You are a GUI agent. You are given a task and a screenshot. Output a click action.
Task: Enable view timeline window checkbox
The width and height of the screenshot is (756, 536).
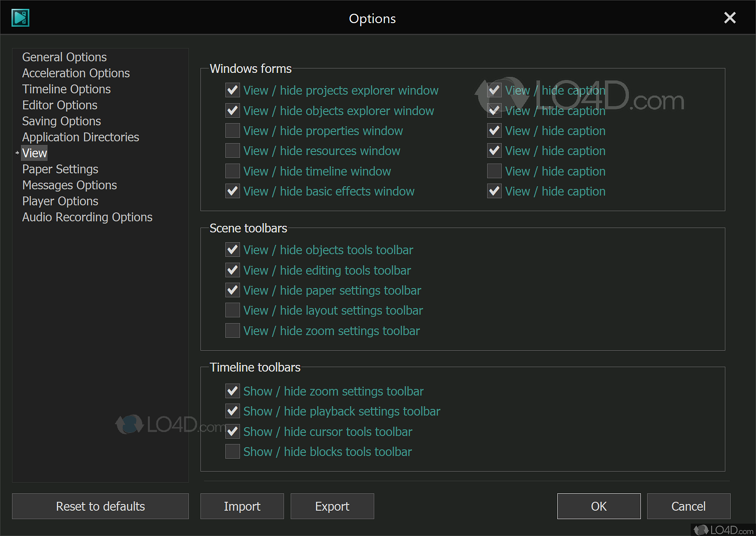coord(232,171)
